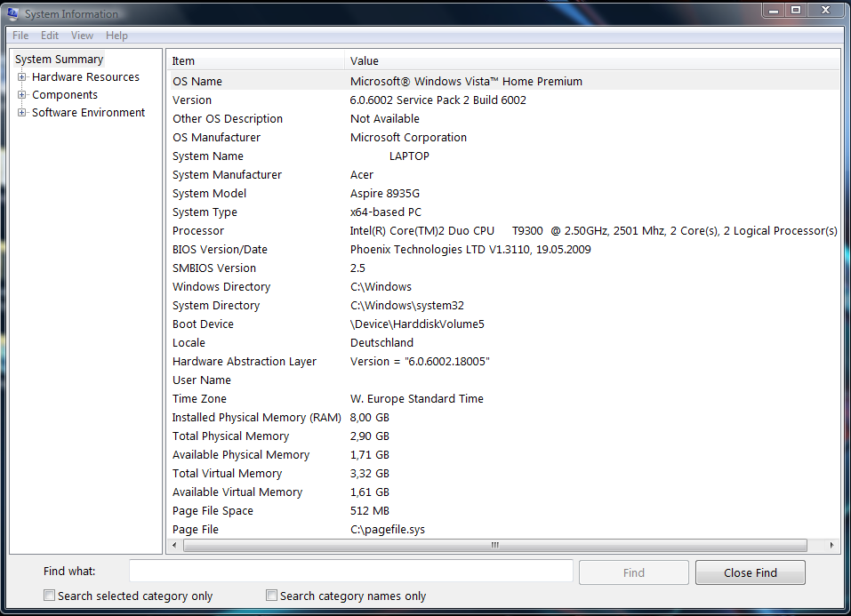851x616 pixels.
Task: Select the SMBIOS Version row
Action: pos(503,268)
